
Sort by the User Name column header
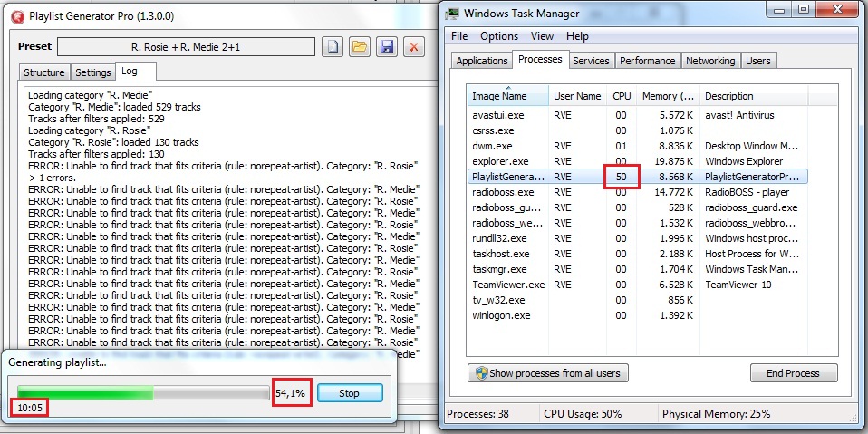577,96
